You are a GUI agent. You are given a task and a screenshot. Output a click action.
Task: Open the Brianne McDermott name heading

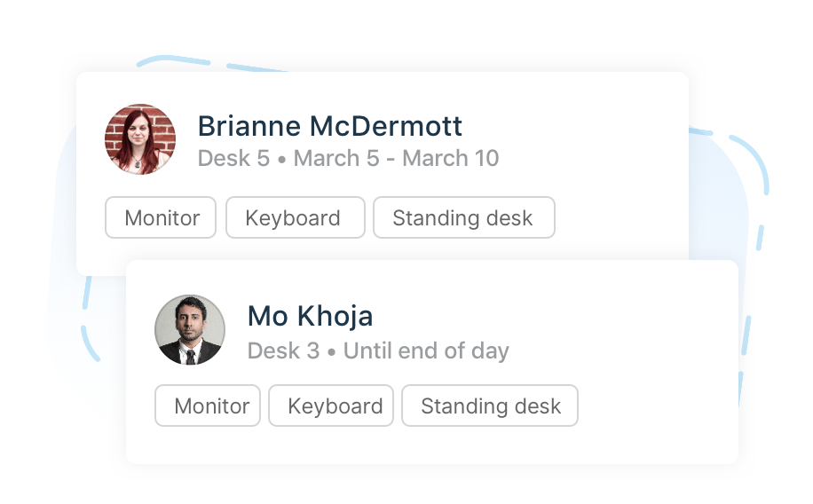(x=330, y=126)
